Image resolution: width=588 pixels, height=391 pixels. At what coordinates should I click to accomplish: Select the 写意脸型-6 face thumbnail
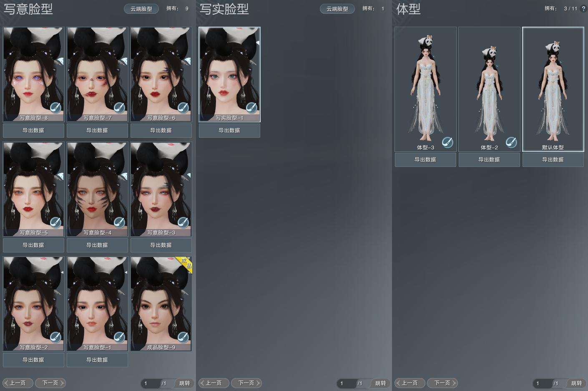tap(161, 71)
